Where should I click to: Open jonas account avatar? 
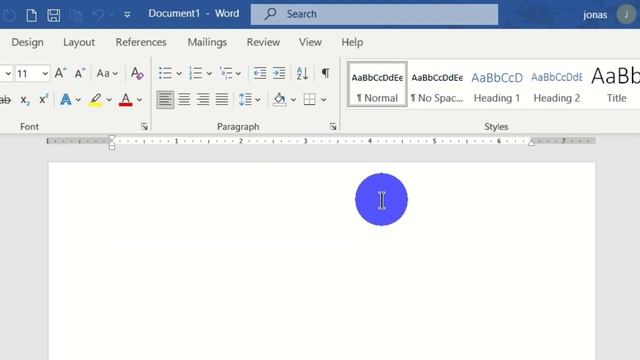click(x=626, y=15)
